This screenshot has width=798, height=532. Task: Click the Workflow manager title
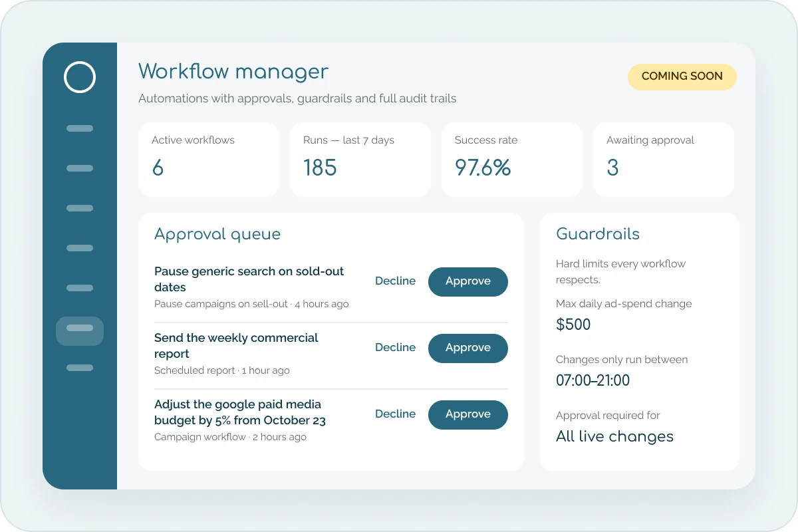click(x=233, y=72)
